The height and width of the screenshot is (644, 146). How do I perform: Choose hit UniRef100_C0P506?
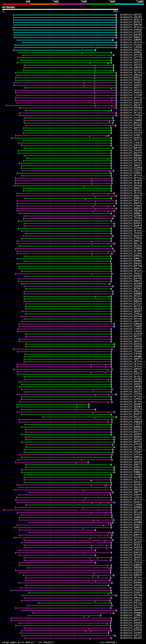click(x=131, y=48)
